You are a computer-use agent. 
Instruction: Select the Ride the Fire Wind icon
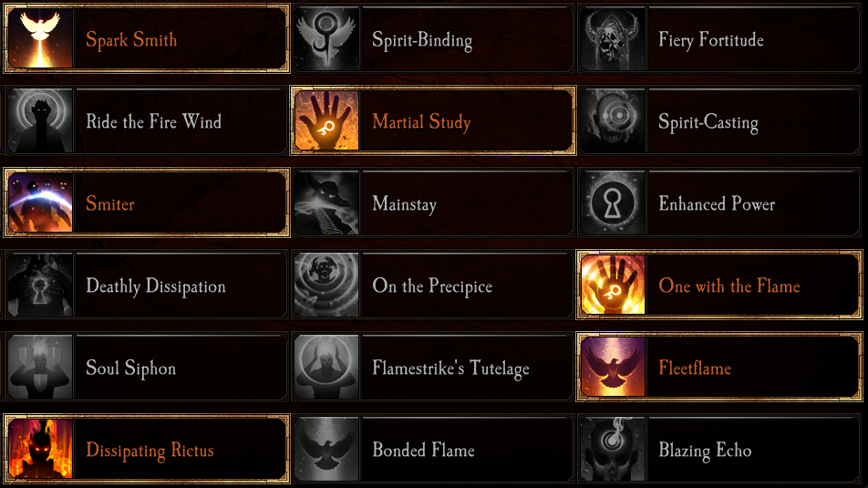pyautogui.click(x=39, y=121)
